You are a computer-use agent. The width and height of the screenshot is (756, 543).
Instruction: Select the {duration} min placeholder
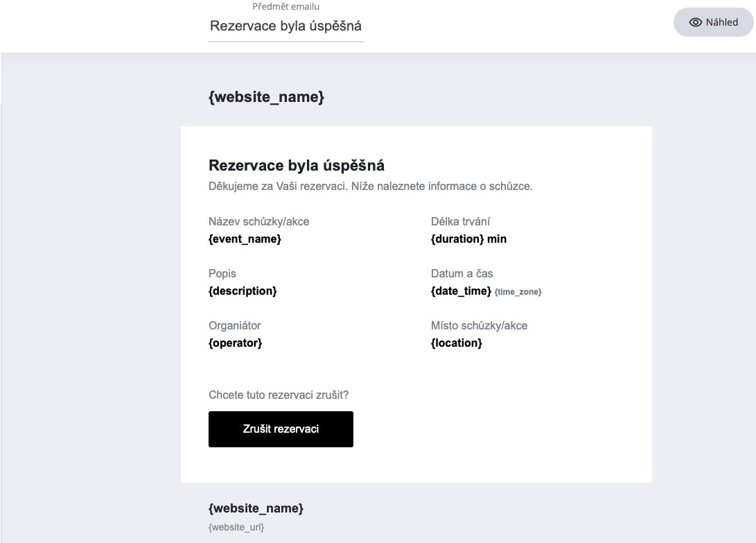468,239
